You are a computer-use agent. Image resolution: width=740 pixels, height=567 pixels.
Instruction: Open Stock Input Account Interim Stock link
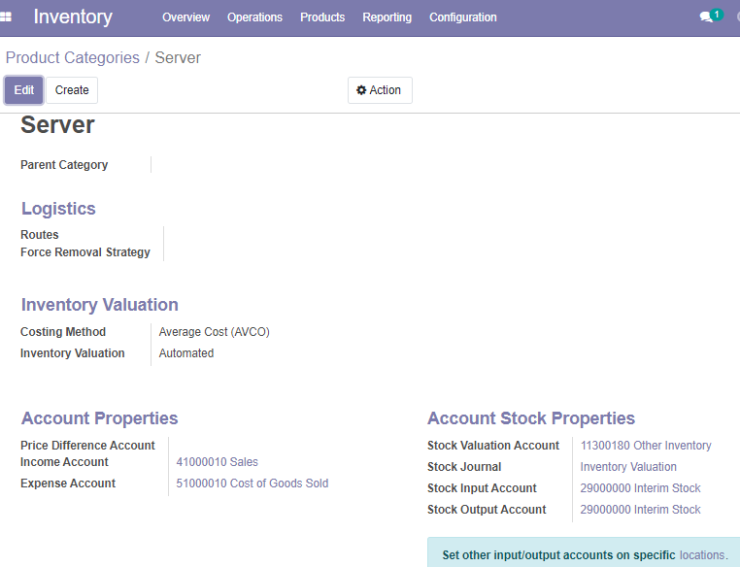[x=640, y=488]
